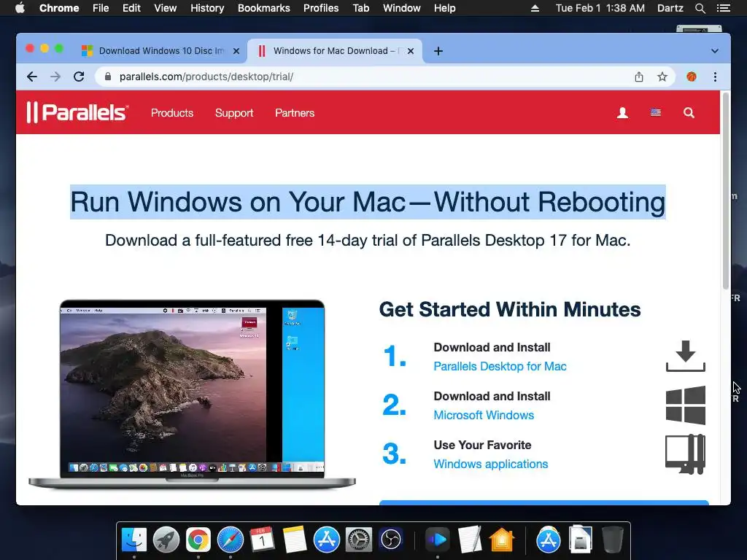The width and height of the screenshot is (747, 560).
Task: Open the Apple menu
Action: point(20,8)
